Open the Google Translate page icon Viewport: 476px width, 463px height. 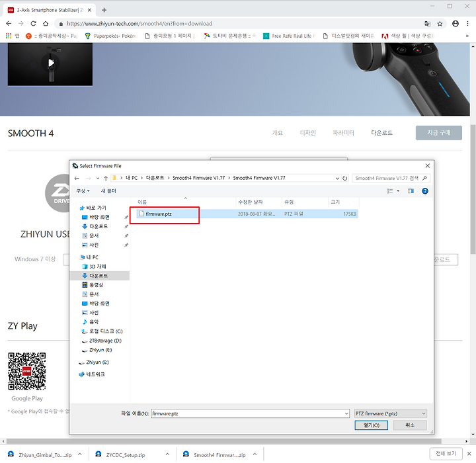pyautogui.click(x=428, y=24)
